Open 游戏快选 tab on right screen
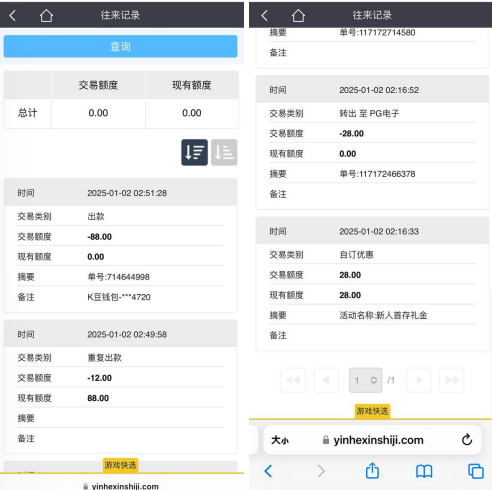This screenshot has height=490, width=492. pyautogui.click(x=372, y=411)
